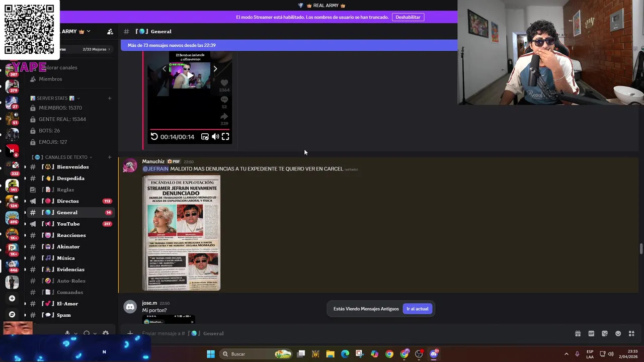Open the microphone input options arrow
Viewport: 644px width, 362px height.
[75, 333]
